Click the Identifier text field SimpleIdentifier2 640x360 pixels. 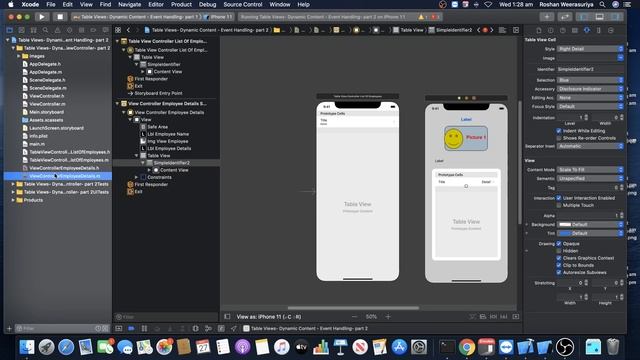[590, 69]
